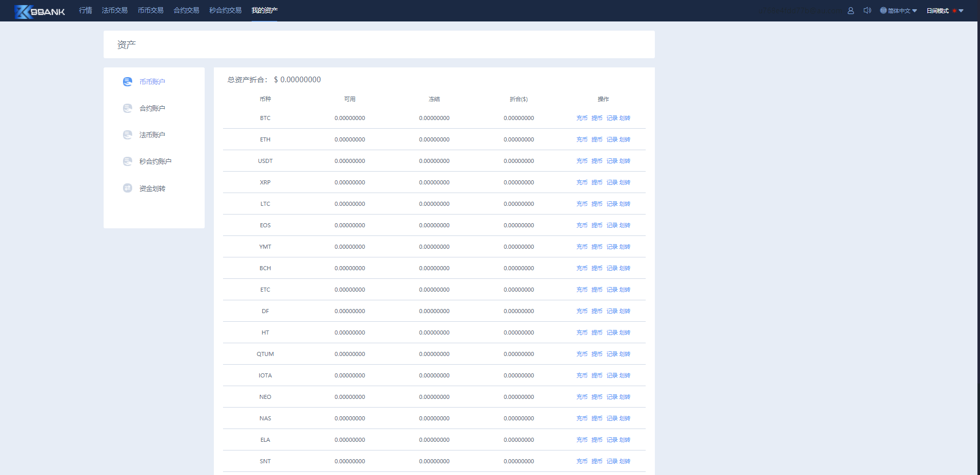Screen dimensions: 980x475
Task: Toggle the red sun day mode indicator
Action: [x=954, y=11]
